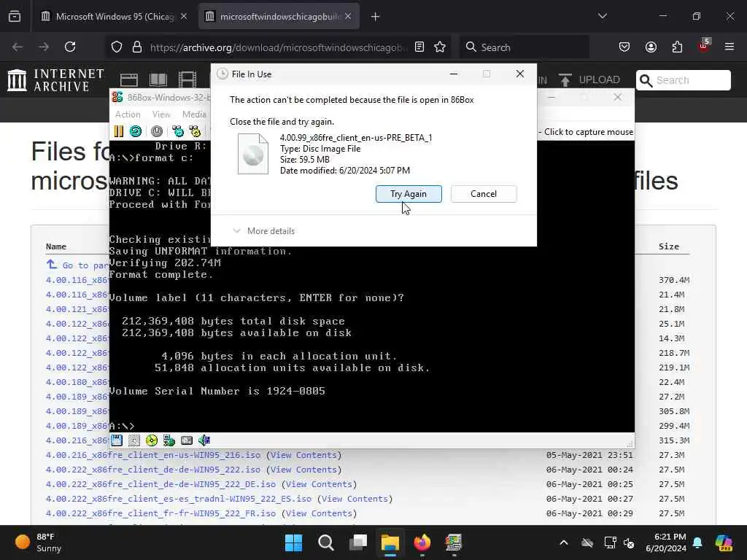The height and width of the screenshot is (560, 747).
Task: View Contents of WIN95_222_FR.iso
Action: (319, 513)
